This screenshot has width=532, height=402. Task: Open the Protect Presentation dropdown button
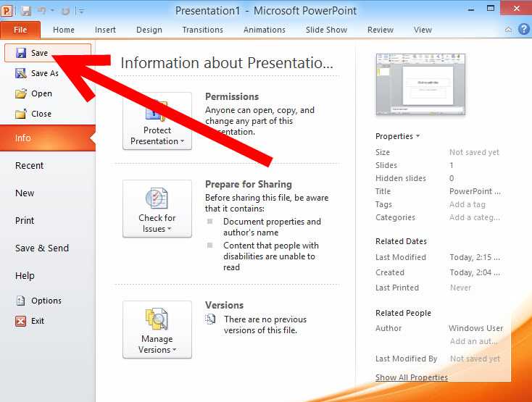point(157,121)
